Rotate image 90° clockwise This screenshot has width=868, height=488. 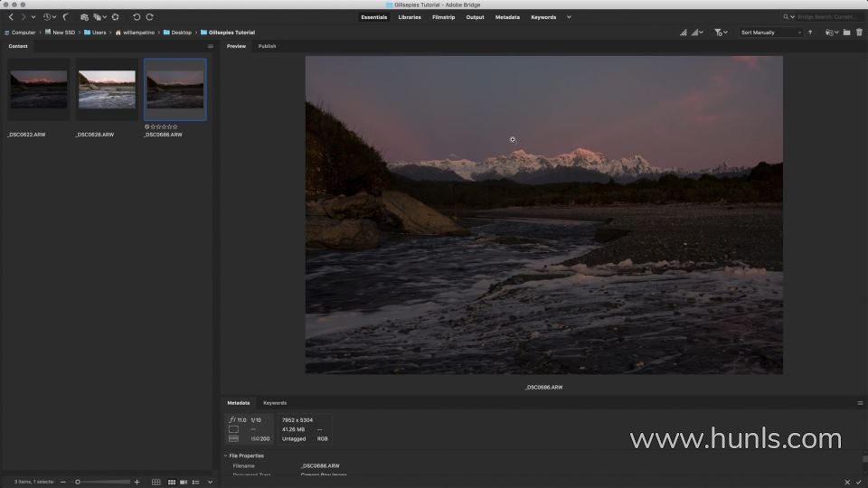[150, 17]
